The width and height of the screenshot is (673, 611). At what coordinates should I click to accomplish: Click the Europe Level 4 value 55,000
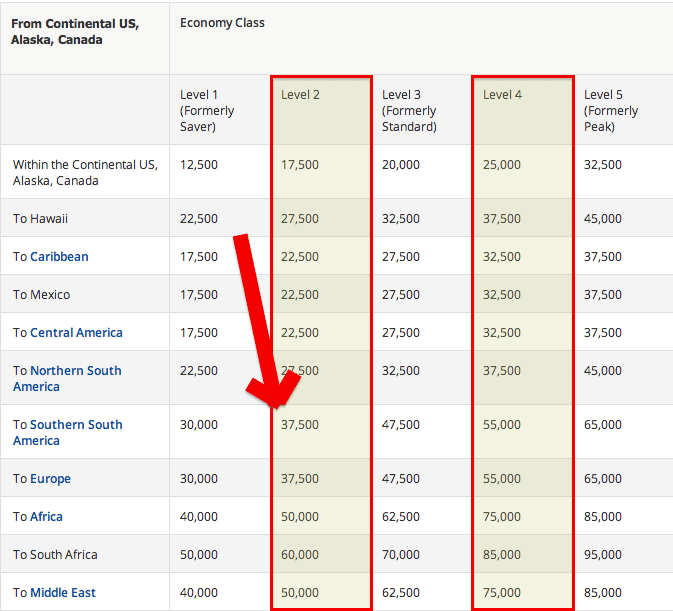(x=502, y=478)
